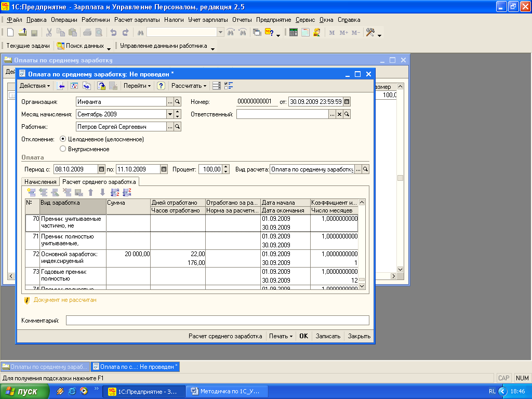Click cell Основной заработок: индексируемый

(73, 258)
